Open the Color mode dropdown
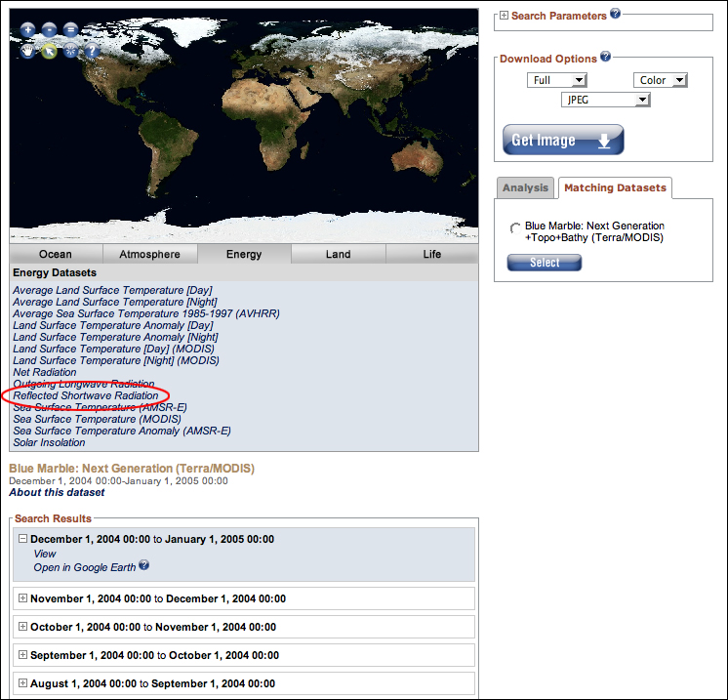The height and width of the screenshot is (700, 728). [661, 80]
